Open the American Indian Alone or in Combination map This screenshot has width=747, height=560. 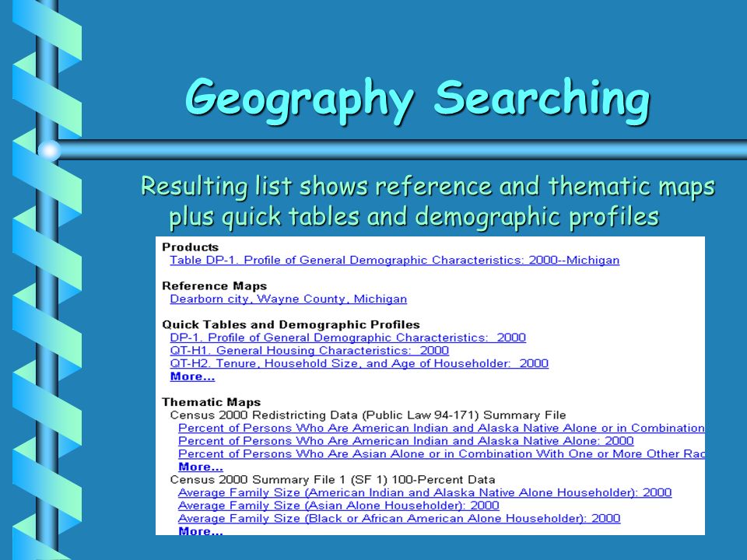coord(441,428)
